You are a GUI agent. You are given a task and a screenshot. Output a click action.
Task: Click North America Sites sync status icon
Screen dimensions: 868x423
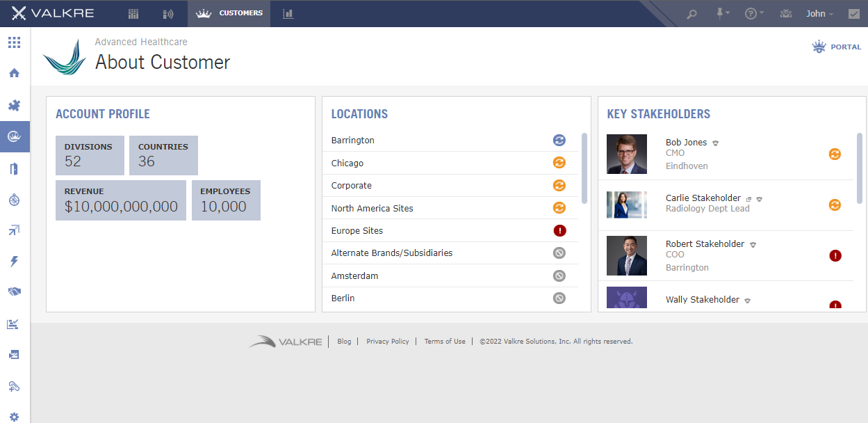pos(559,208)
